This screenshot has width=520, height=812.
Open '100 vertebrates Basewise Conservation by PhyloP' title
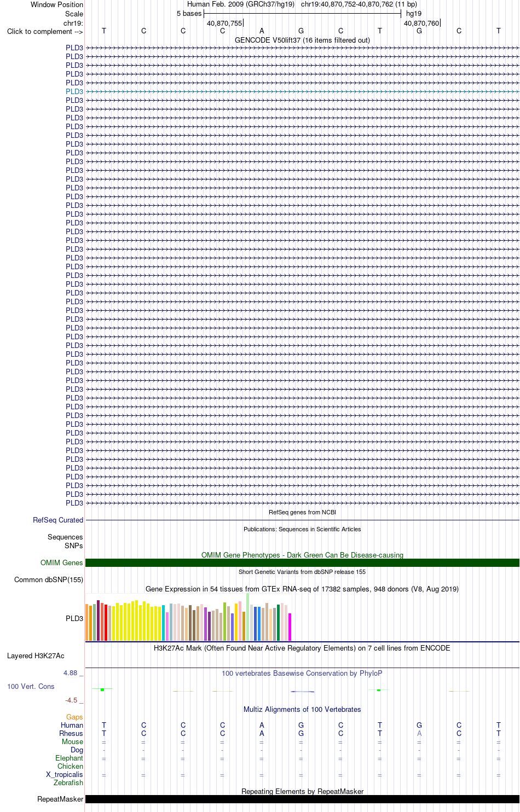pos(302,673)
